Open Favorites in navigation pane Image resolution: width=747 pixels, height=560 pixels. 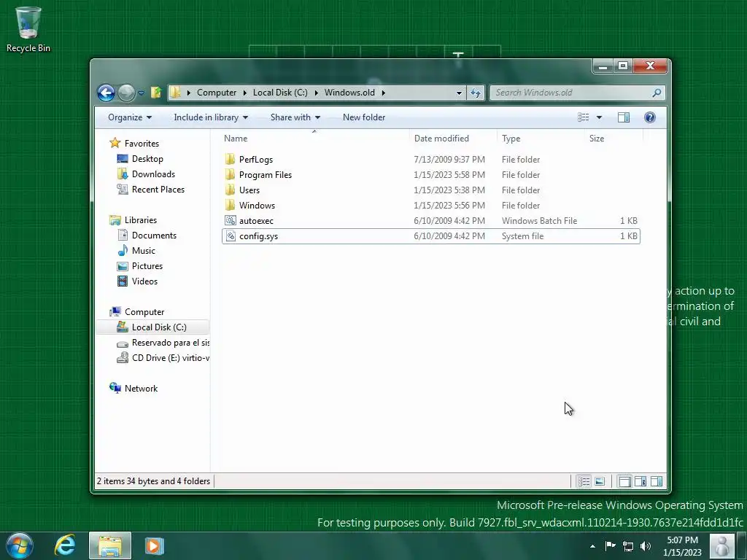[x=142, y=144]
